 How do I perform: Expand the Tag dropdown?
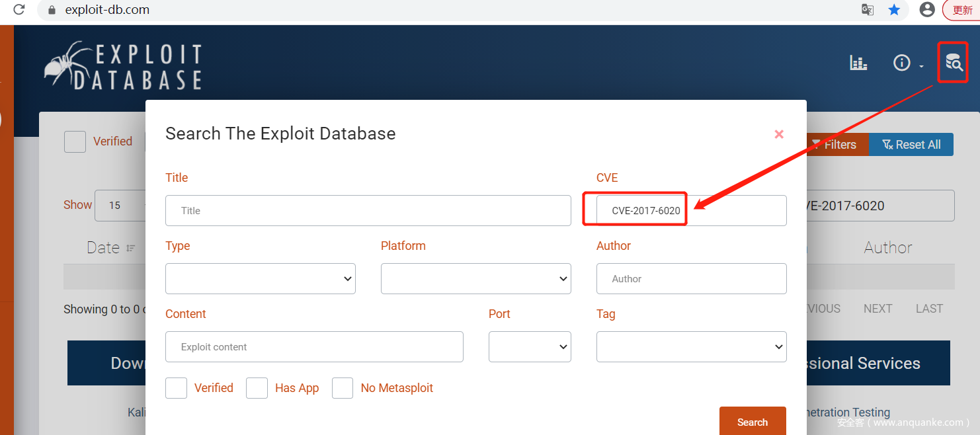[691, 347]
